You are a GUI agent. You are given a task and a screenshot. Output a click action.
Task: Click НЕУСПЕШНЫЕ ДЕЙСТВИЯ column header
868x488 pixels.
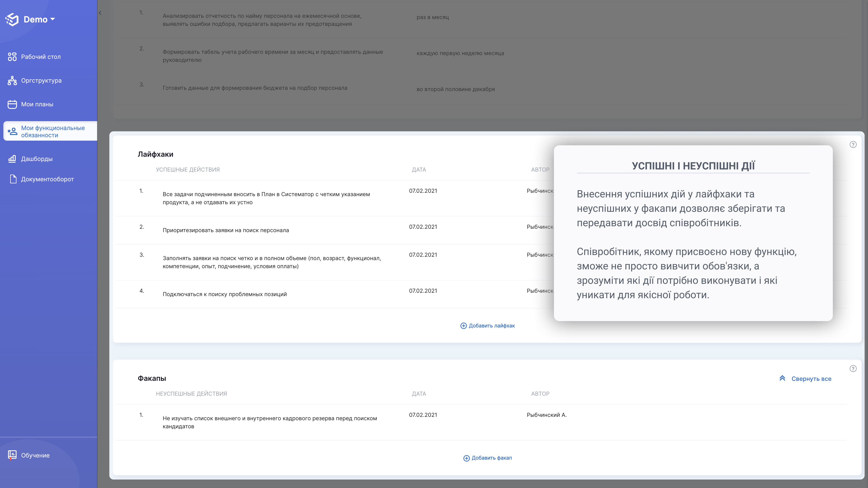191,394
